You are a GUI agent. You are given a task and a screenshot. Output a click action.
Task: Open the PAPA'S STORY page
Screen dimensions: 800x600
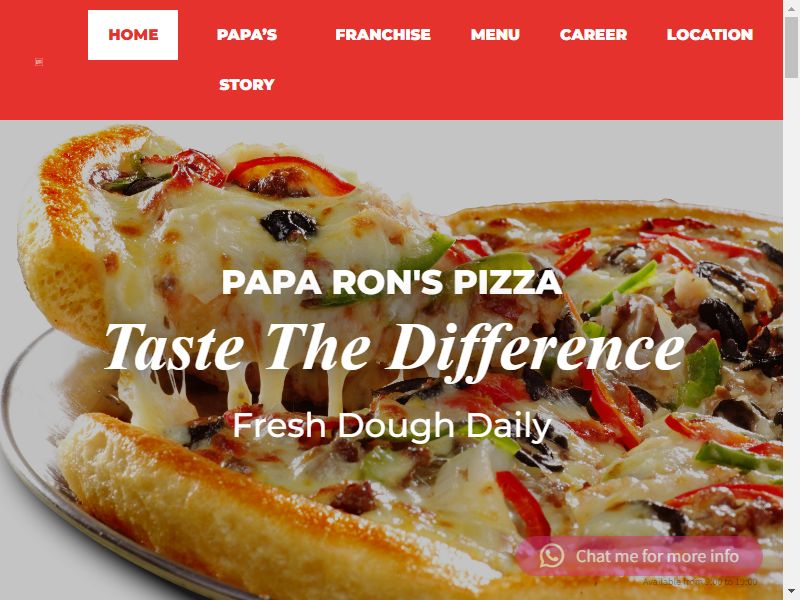(247, 59)
